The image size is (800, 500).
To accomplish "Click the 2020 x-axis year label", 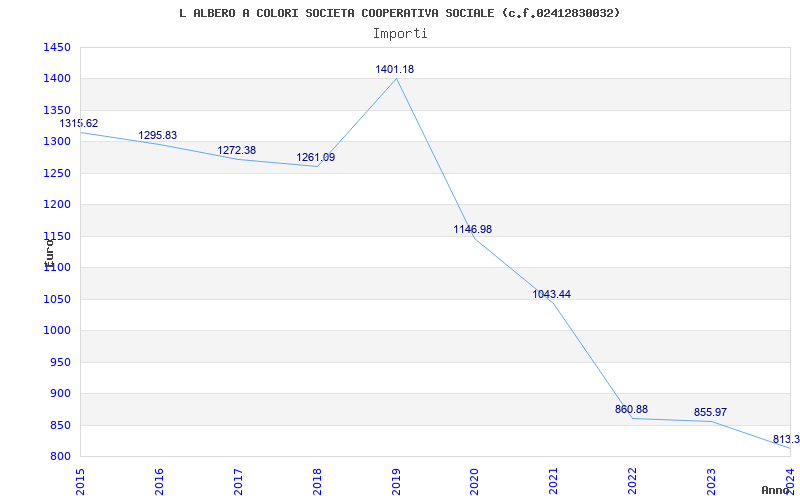I will [474, 481].
